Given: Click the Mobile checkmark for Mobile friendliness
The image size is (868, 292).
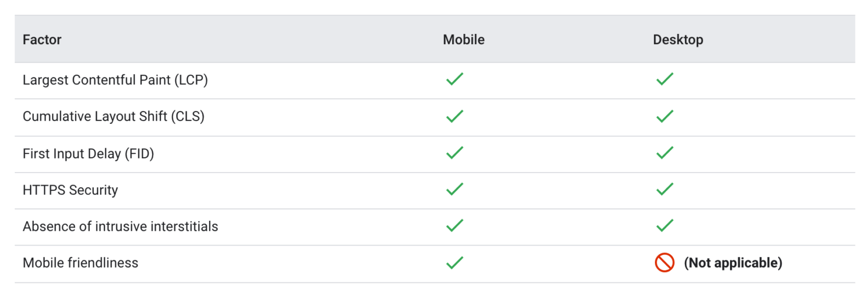Looking at the screenshot, I should pos(454,263).
